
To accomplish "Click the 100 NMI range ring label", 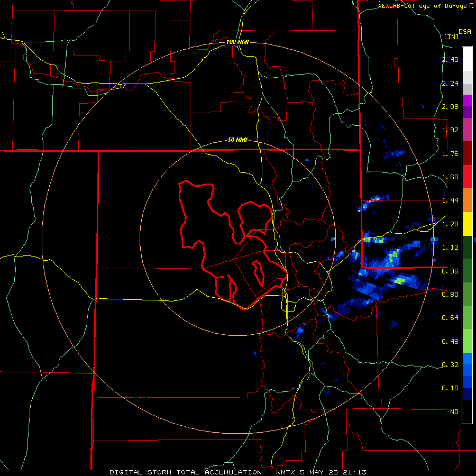I will coord(237,42).
